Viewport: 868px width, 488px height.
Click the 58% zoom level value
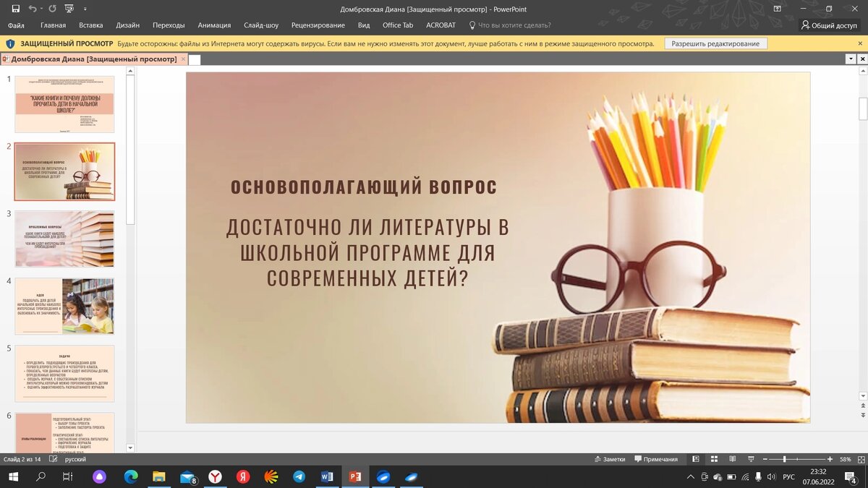click(845, 459)
